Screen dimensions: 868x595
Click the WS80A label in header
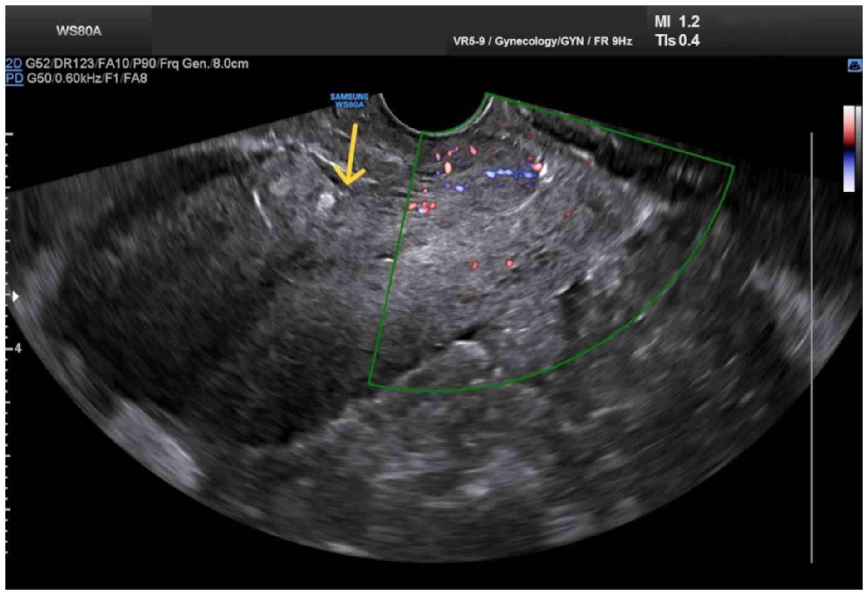click(78, 31)
